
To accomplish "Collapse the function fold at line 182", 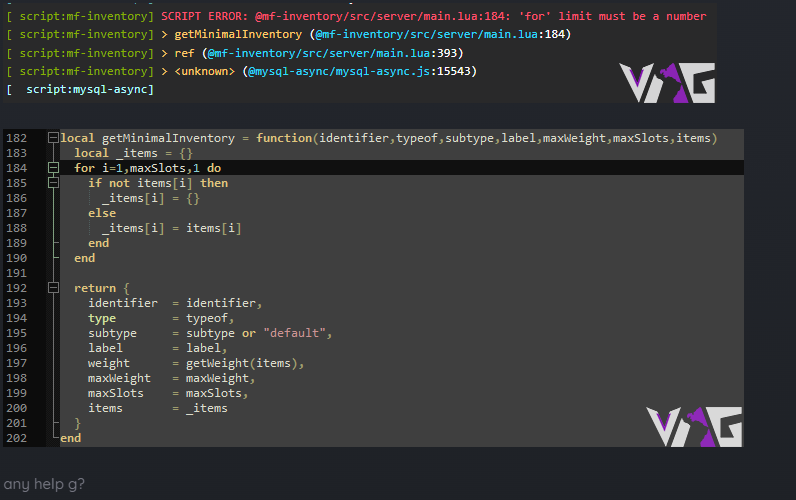I will (53, 138).
